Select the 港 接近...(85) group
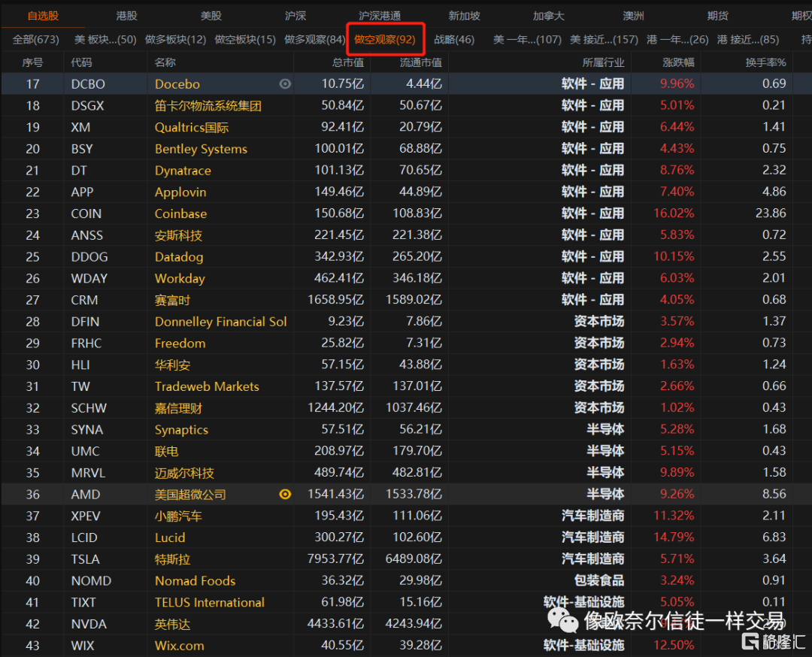The height and width of the screenshot is (657, 812). pyautogui.click(x=748, y=39)
